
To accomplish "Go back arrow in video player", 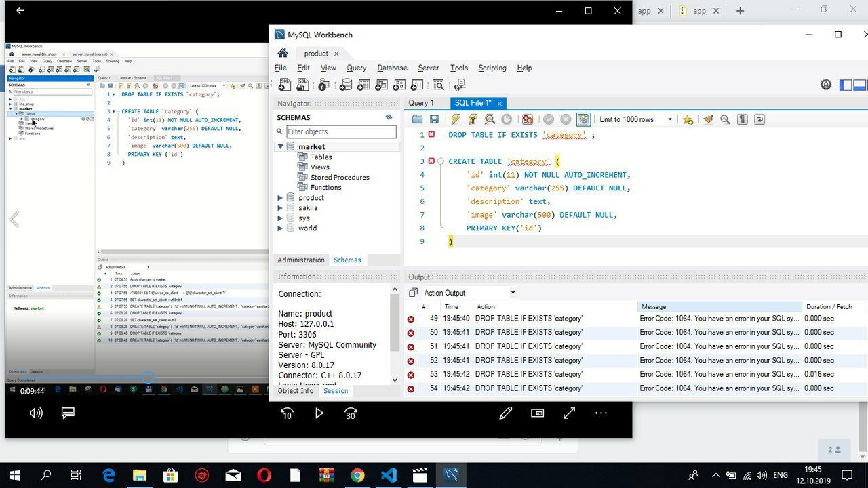I will [x=20, y=10].
